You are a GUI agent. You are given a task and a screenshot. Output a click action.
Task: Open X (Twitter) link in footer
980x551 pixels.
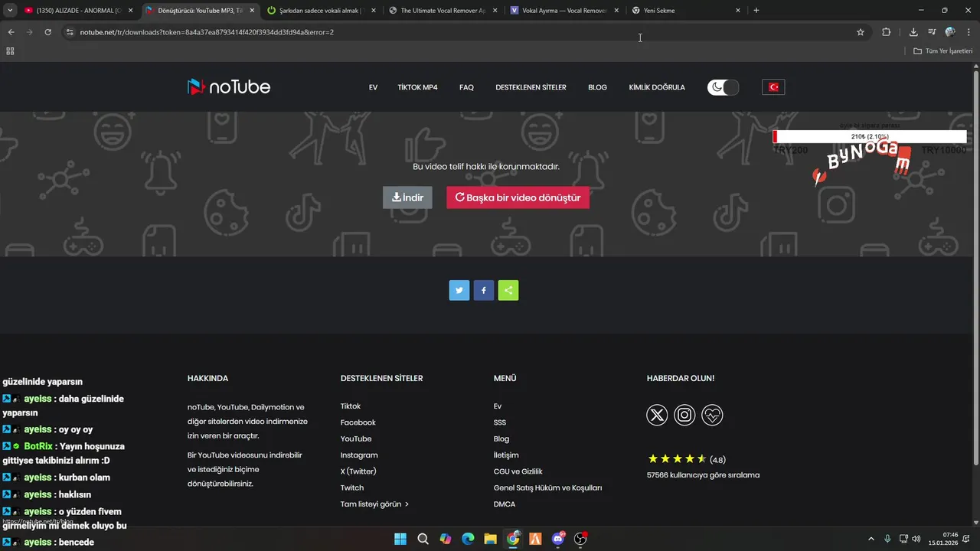[358, 471]
